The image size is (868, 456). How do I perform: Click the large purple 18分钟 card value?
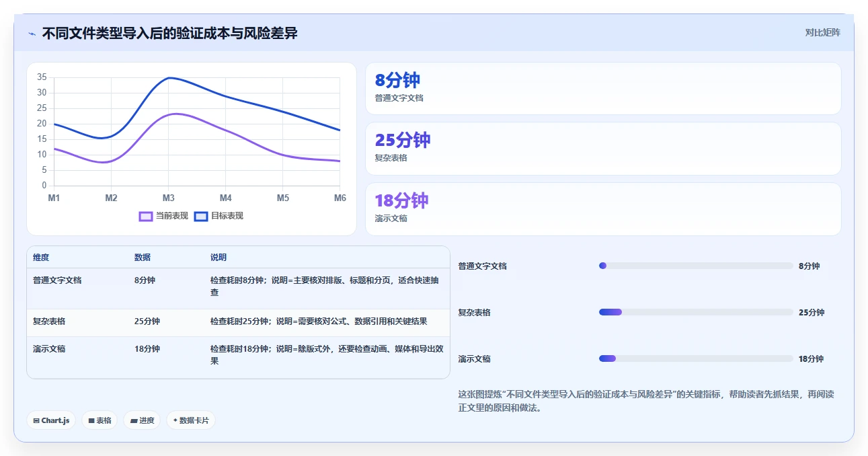401,200
